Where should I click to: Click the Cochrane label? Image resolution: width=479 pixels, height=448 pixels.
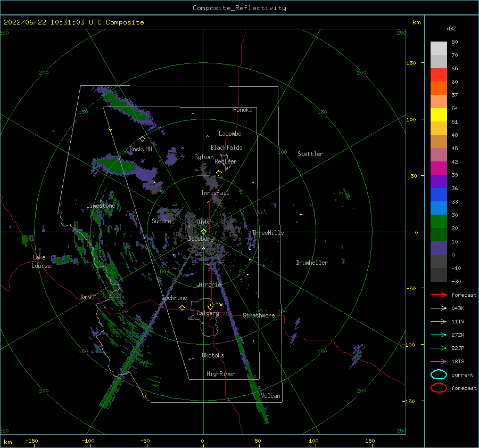174,298
